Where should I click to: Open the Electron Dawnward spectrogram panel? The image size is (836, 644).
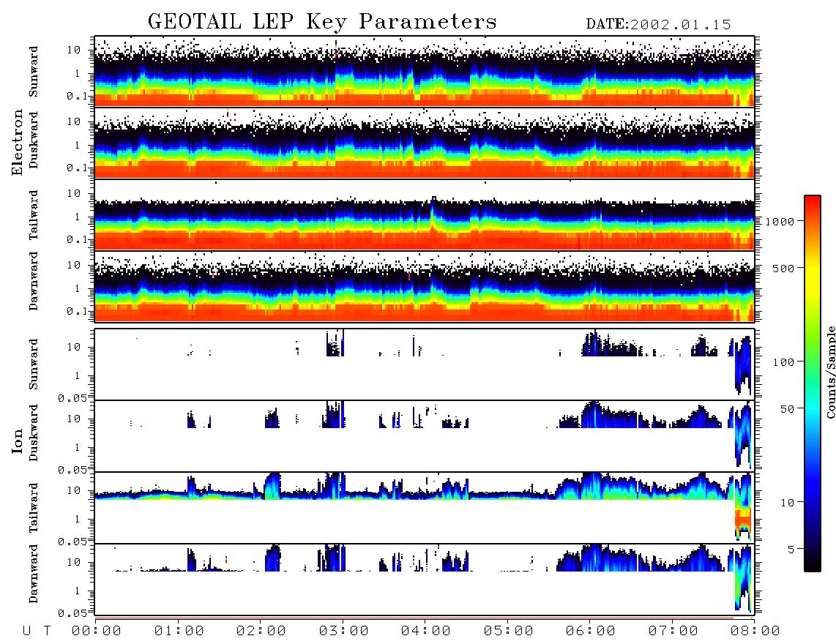click(425, 286)
